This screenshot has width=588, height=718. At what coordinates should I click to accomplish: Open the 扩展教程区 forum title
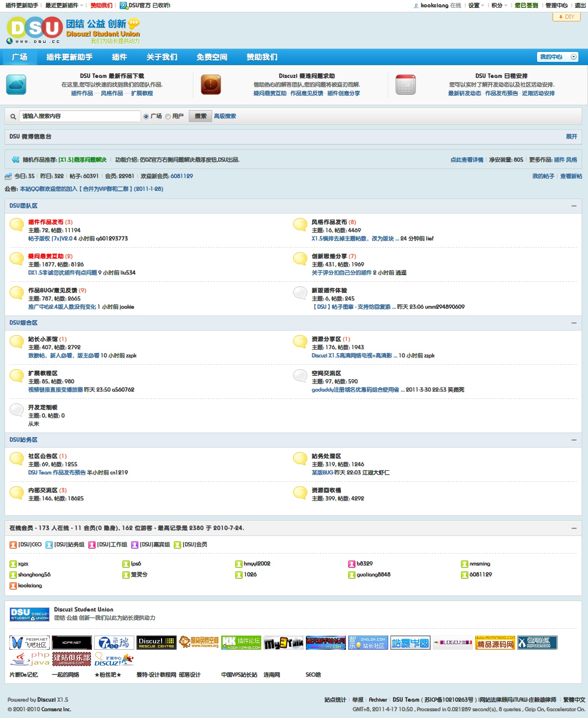pyautogui.click(x=43, y=373)
